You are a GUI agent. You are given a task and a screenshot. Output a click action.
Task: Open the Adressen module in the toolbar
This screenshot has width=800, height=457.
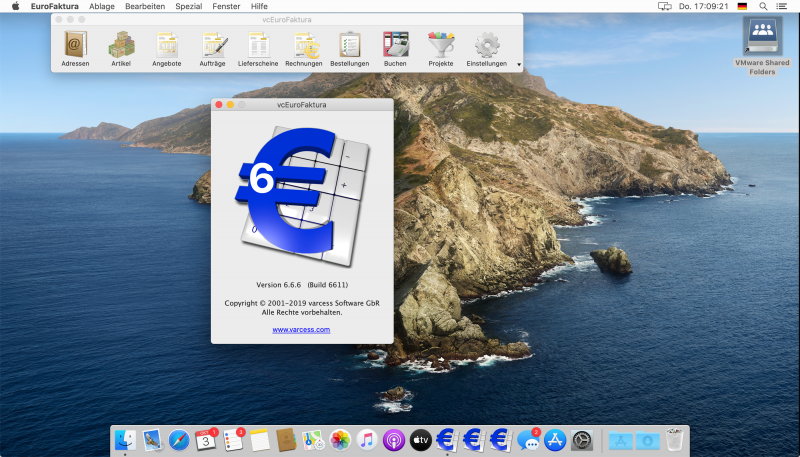pos(75,49)
